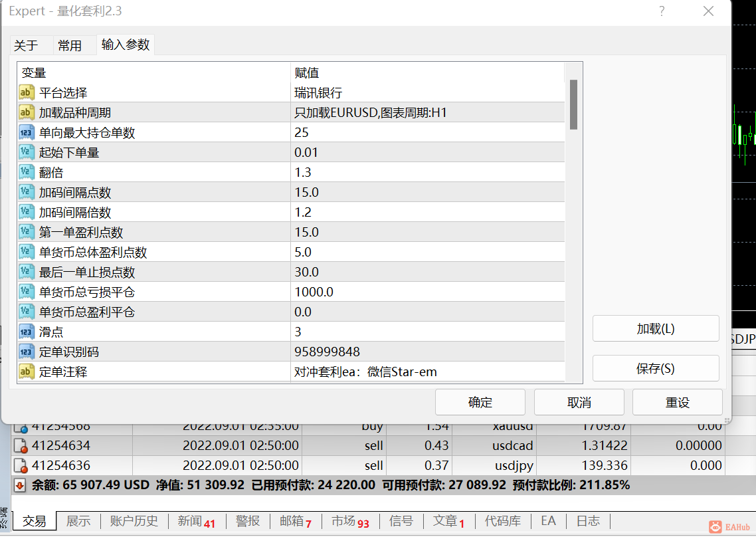Edit 起始下单量 value 0.01
Image resolution: width=756 pixels, height=537 pixels.
pyautogui.click(x=428, y=152)
